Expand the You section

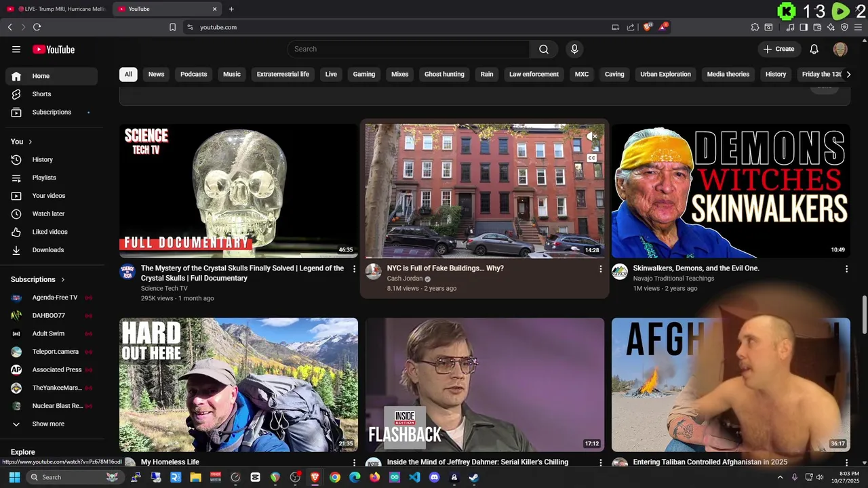click(x=22, y=142)
